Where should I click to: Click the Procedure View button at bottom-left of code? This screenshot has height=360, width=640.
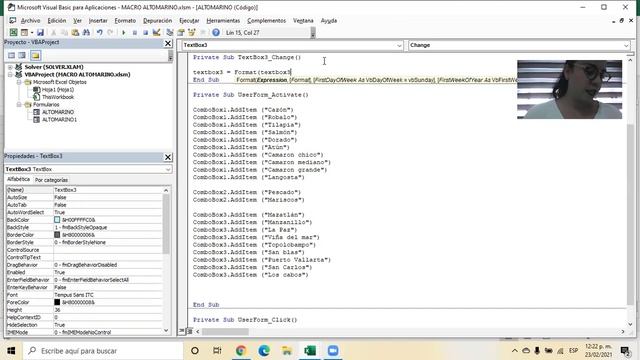182,331
